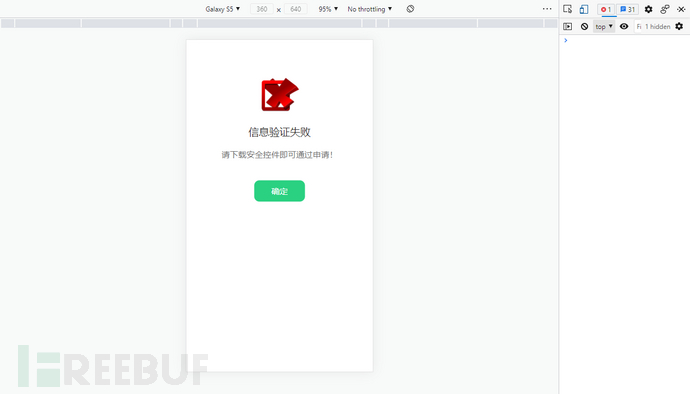
Task: Click the console Filter input field
Action: [x=639, y=26]
